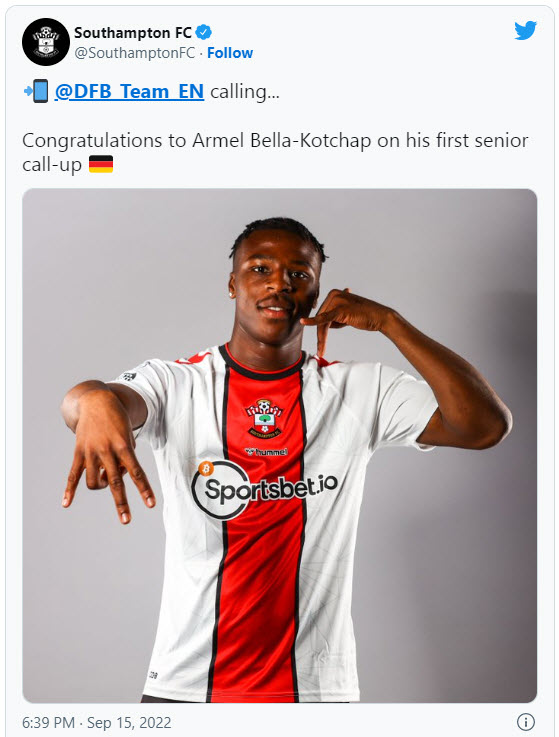Open the Southampton FC display name

click(x=133, y=32)
